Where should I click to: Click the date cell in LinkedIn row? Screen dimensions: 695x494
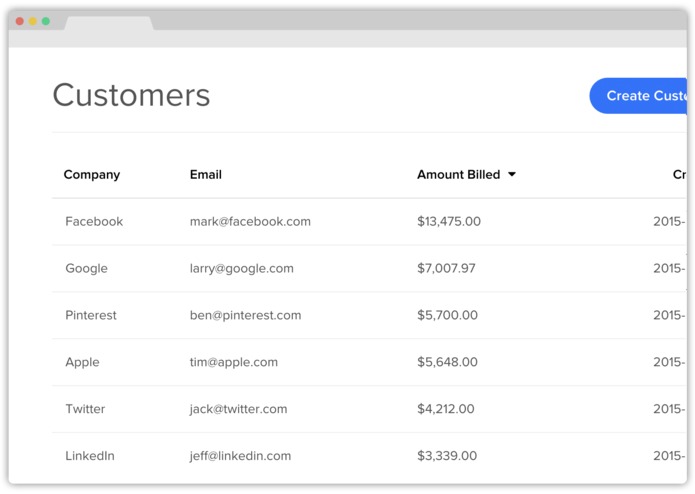669,456
